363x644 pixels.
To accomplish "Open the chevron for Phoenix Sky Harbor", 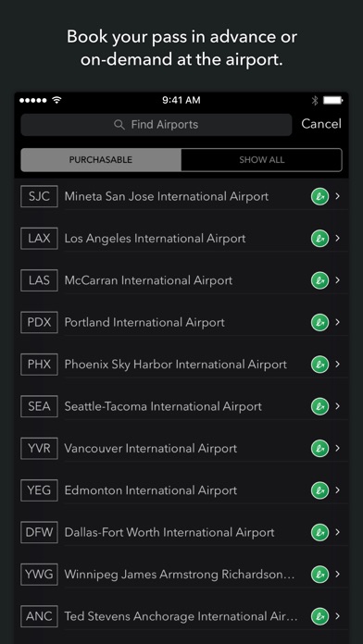I will [337, 364].
